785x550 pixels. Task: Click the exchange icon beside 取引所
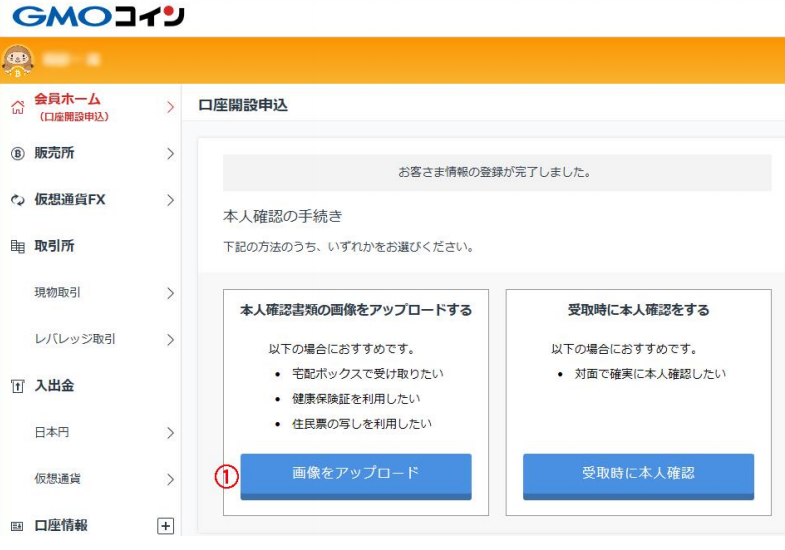pyautogui.click(x=16, y=246)
